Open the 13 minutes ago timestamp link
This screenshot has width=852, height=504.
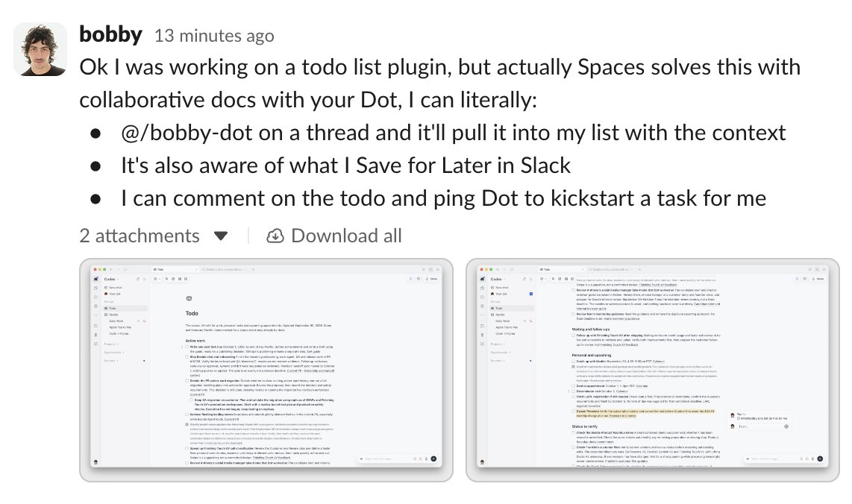pyautogui.click(x=214, y=36)
